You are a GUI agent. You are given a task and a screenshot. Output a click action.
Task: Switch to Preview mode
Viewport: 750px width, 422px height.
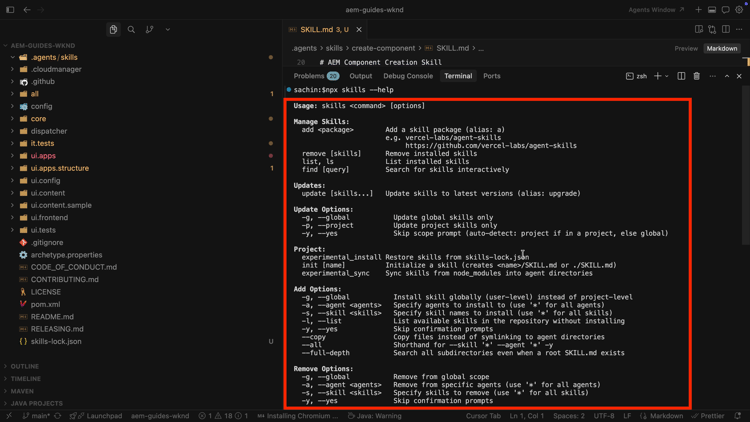coord(686,48)
